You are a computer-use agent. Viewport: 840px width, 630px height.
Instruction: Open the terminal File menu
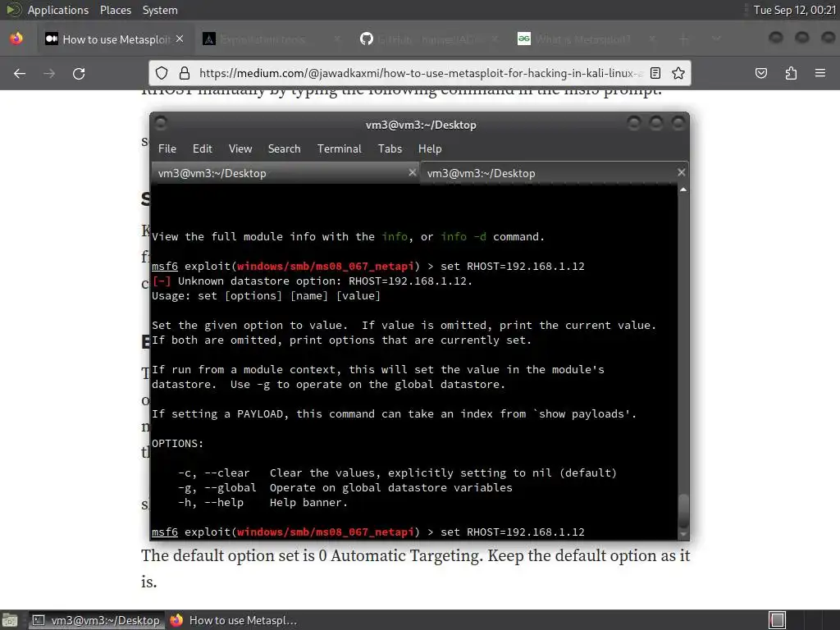[167, 149]
